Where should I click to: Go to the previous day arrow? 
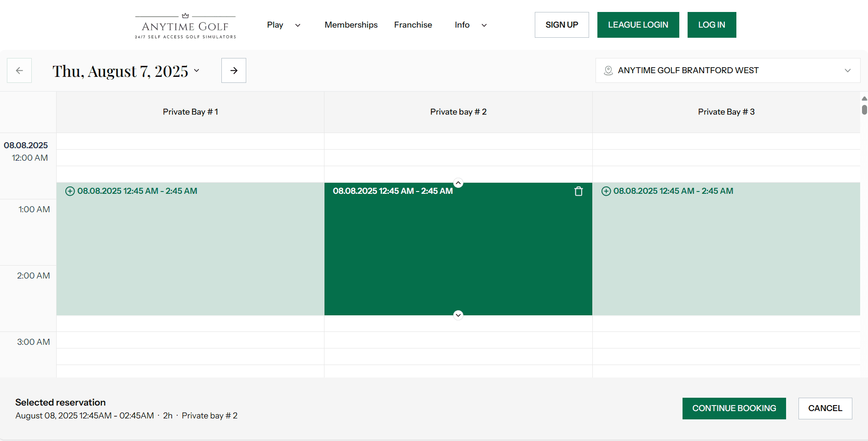pyautogui.click(x=19, y=70)
